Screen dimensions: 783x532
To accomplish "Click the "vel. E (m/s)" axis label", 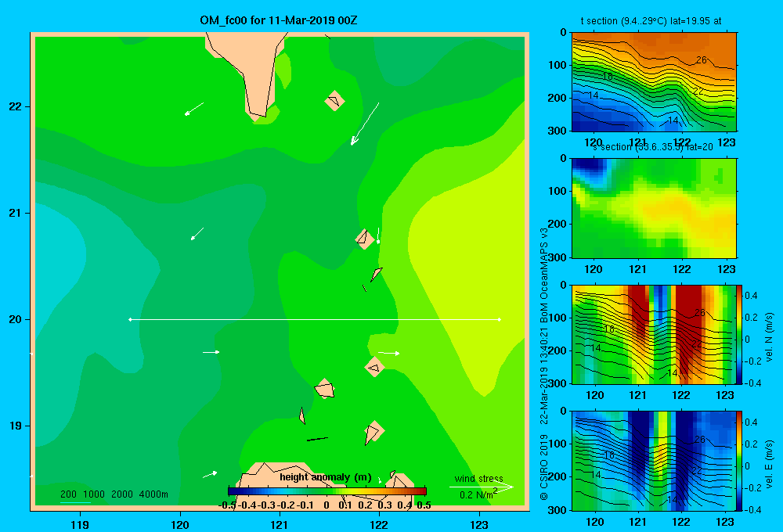I will [x=769, y=464].
